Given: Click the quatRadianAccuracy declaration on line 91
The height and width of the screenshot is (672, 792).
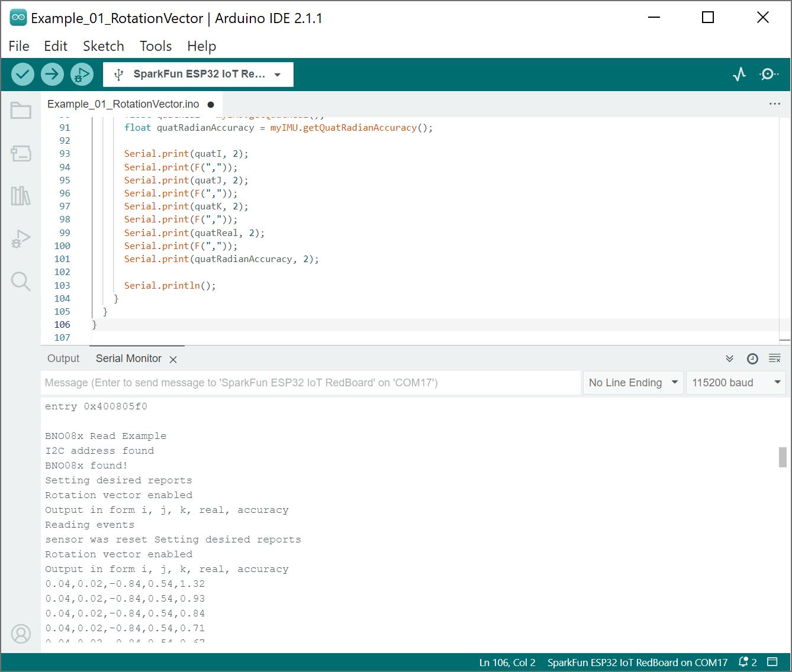Looking at the screenshot, I should (278, 128).
